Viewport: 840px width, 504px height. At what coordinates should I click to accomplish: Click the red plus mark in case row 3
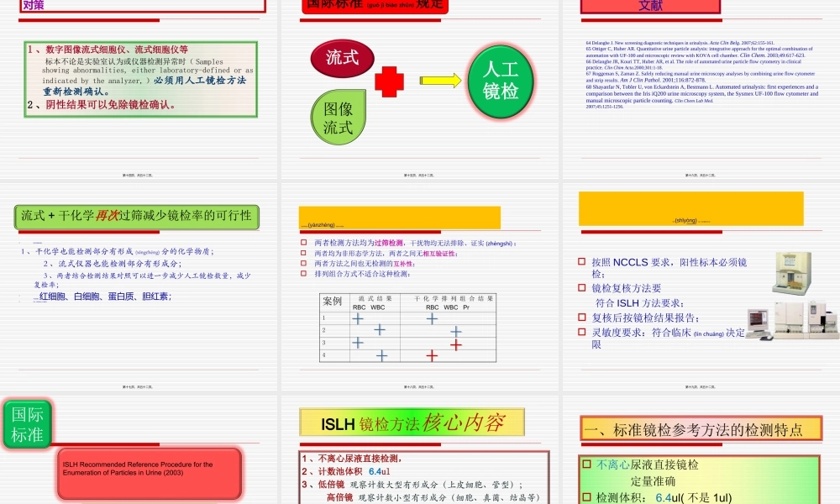tap(457, 344)
